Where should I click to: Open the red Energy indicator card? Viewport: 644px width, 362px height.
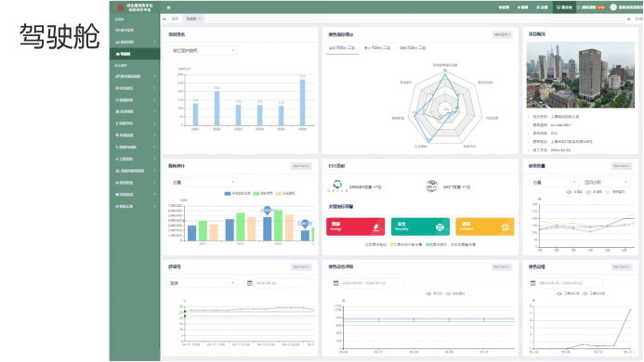coord(356,226)
